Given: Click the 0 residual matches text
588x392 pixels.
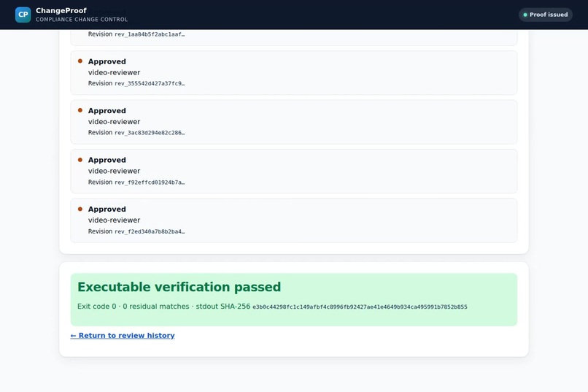Looking at the screenshot, I should coord(156,307).
